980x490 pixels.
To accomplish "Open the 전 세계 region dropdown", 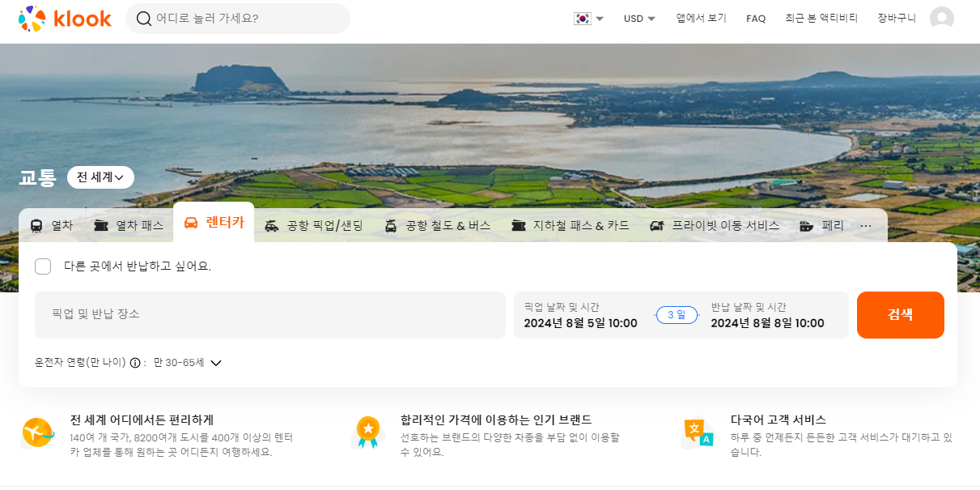I will point(100,177).
